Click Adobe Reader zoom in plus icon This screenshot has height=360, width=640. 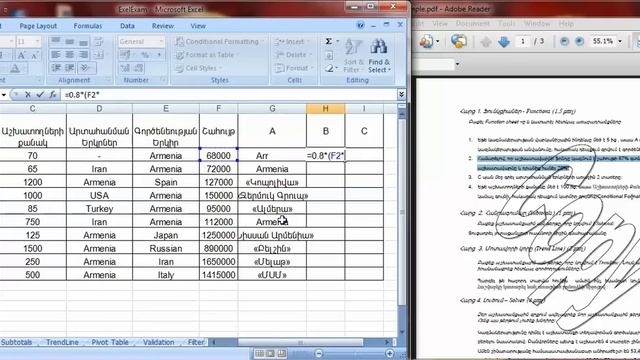pos(579,41)
